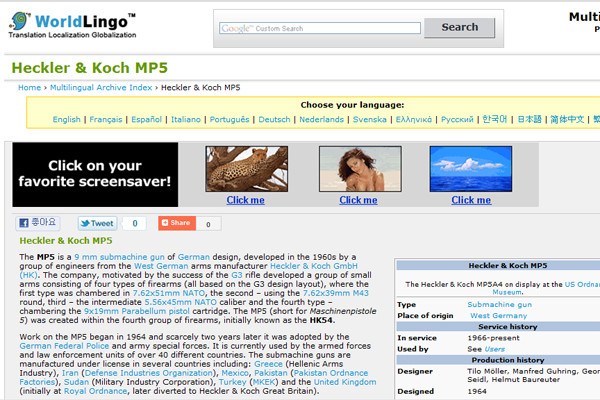600x400 pixels.
Task: Open the woman screensaver thumbnail
Action: (x=358, y=168)
